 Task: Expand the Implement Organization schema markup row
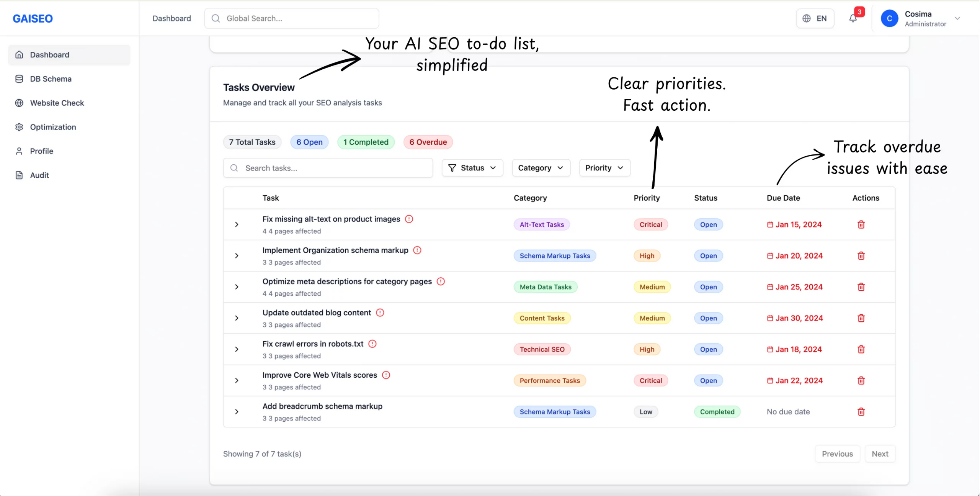click(x=237, y=256)
